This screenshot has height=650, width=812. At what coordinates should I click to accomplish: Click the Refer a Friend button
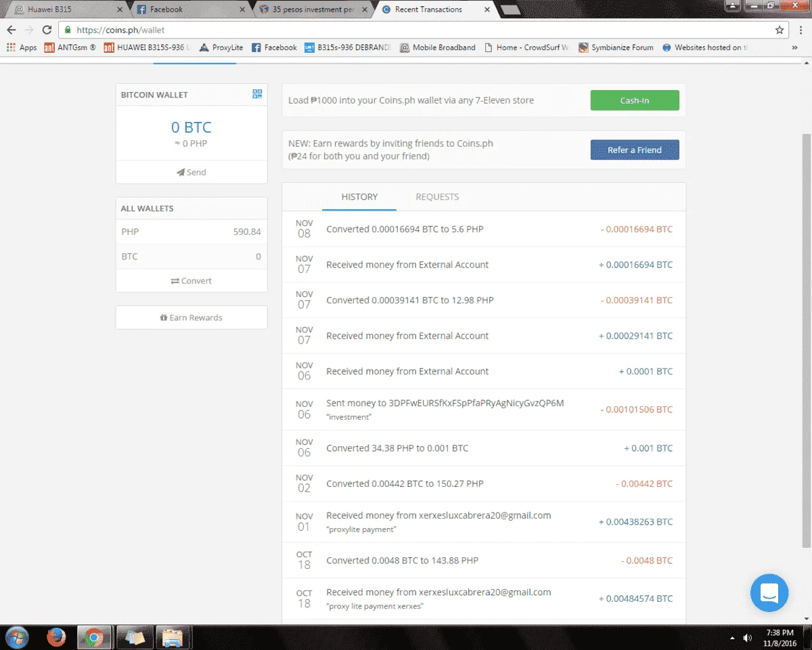[x=635, y=150]
